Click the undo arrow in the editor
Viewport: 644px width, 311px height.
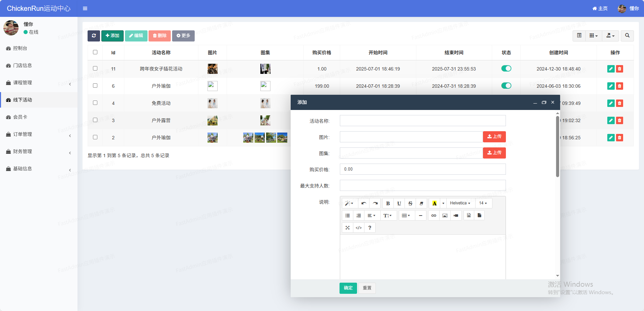(x=364, y=203)
